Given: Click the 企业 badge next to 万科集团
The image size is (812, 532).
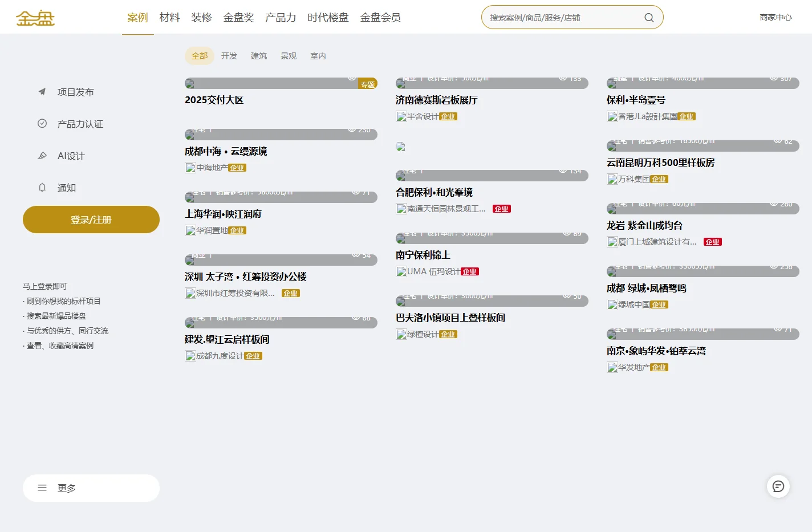Looking at the screenshot, I should point(659,179).
